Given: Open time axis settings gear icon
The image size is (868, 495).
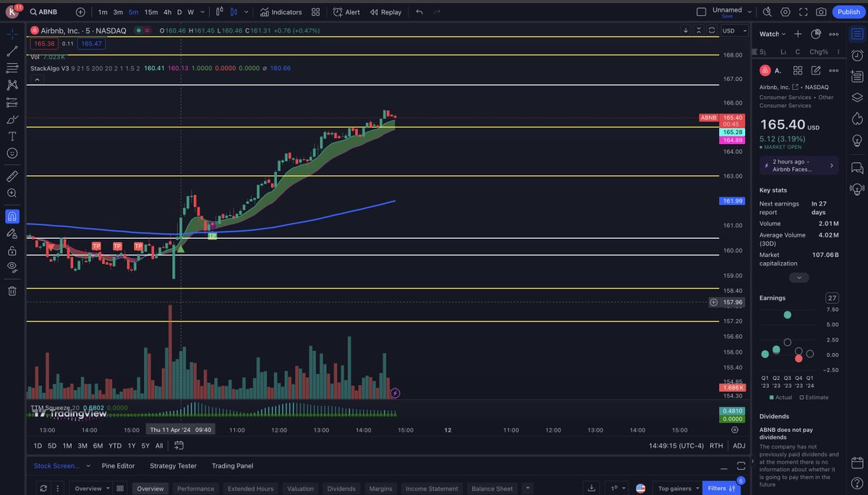Looking at the screenshot, I should (x=734, y=429).
